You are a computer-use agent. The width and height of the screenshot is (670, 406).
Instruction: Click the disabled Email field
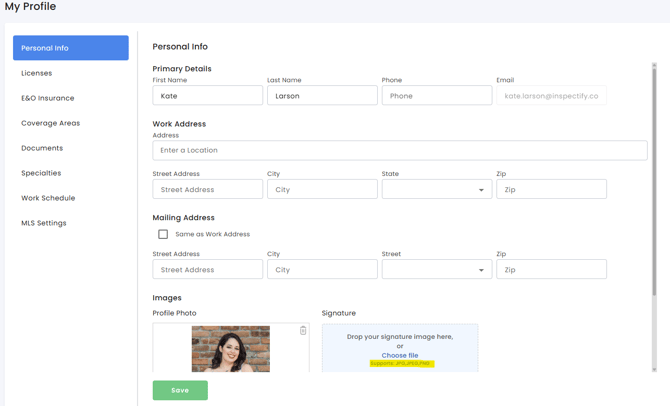tap(551, 95)
